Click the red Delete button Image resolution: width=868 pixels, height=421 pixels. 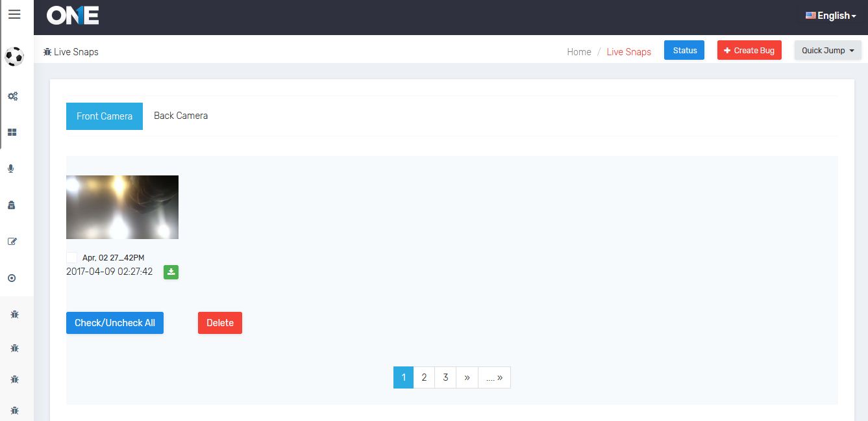[x=219, y=323]
